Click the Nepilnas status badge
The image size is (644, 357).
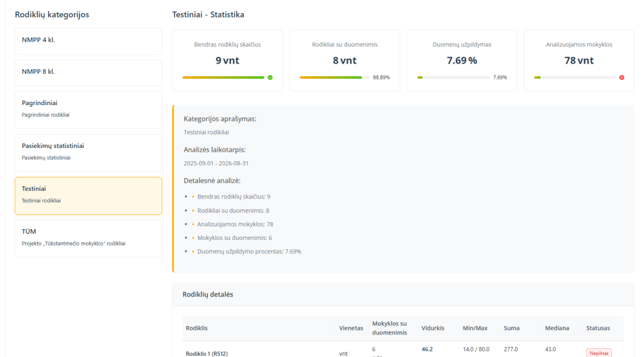tap(599, 353)
